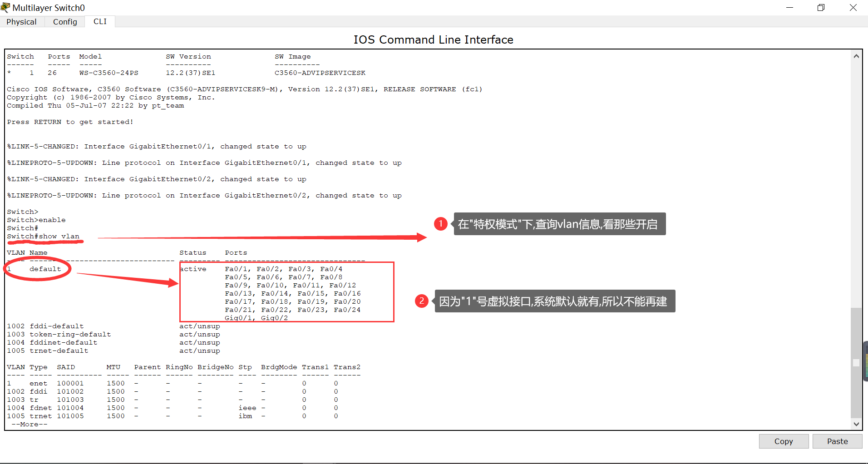
Task: Click the 'IOS Command Line Interface' heading
Action: [434, 40]
